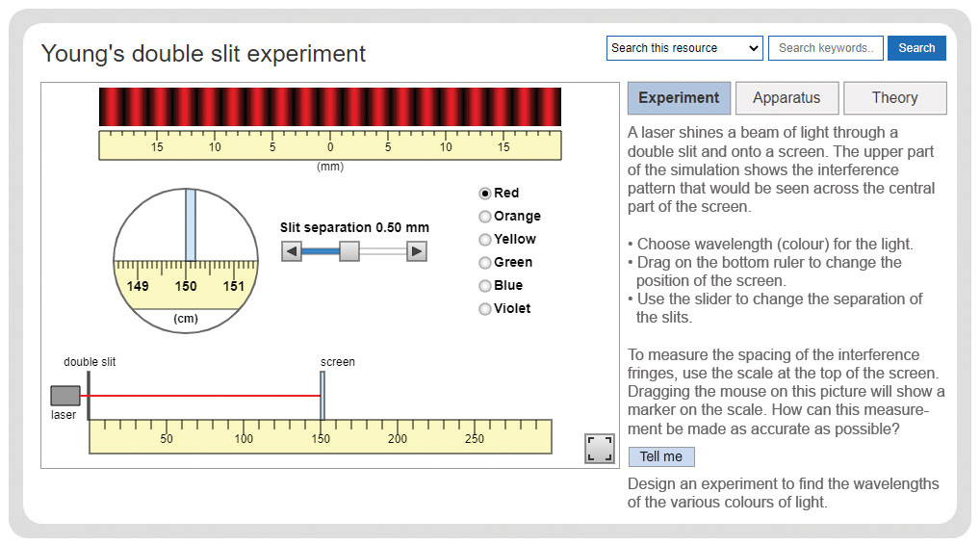Click the 50 mark on the bottom ruler
Viewport: 980px width, 545px height.
pos(167,439)
